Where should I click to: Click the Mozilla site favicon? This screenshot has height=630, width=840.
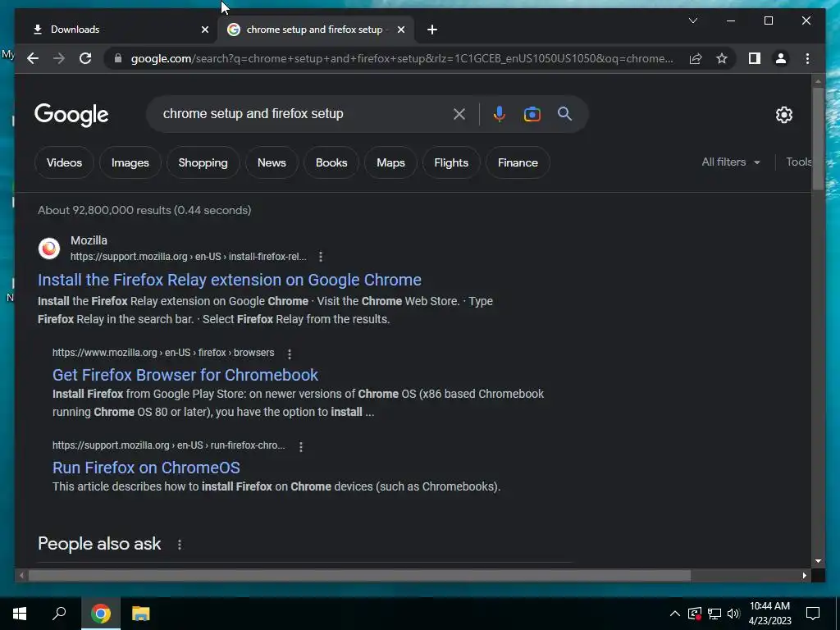click(48, 249)
